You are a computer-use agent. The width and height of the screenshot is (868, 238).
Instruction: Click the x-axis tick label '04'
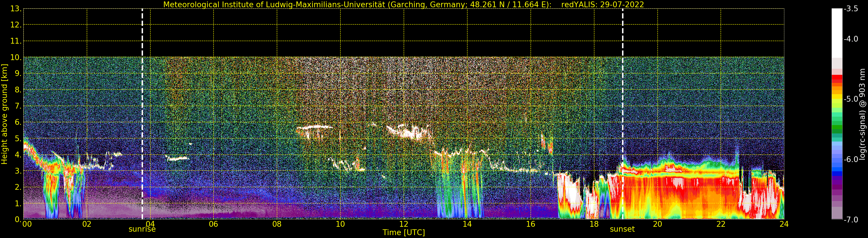[x=150, y=224]
